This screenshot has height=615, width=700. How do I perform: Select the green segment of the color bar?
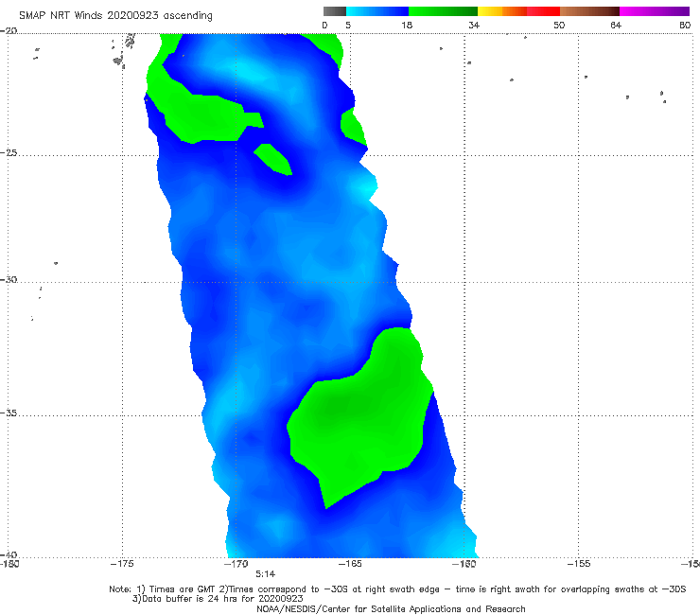pos(443,11)
